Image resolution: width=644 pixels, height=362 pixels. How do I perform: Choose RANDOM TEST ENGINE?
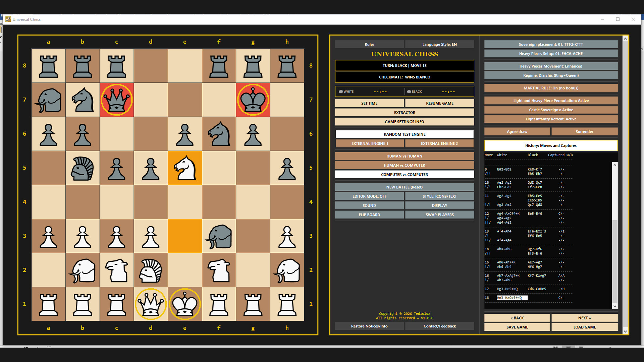405,134
